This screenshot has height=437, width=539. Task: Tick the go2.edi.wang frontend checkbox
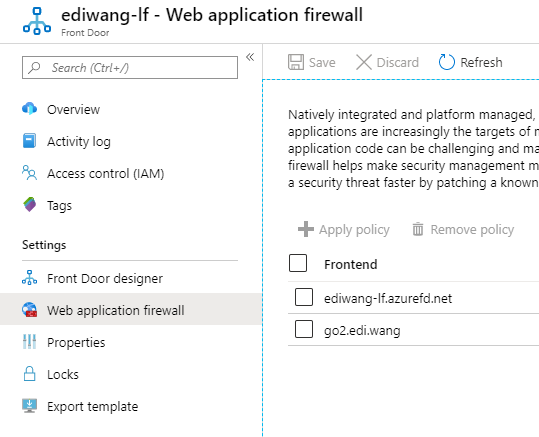click(x=304, y=329)
